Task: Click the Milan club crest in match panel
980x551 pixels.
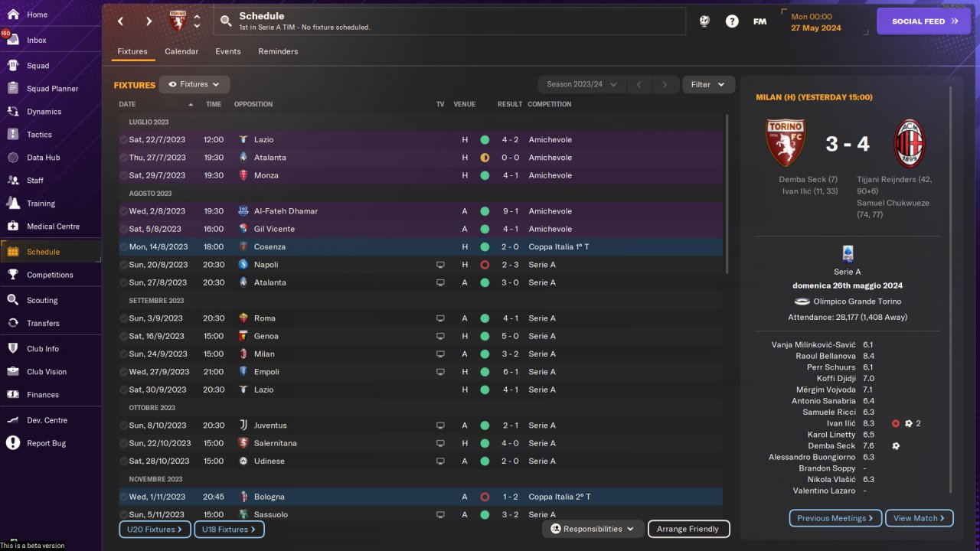Action: pos(910,143)
